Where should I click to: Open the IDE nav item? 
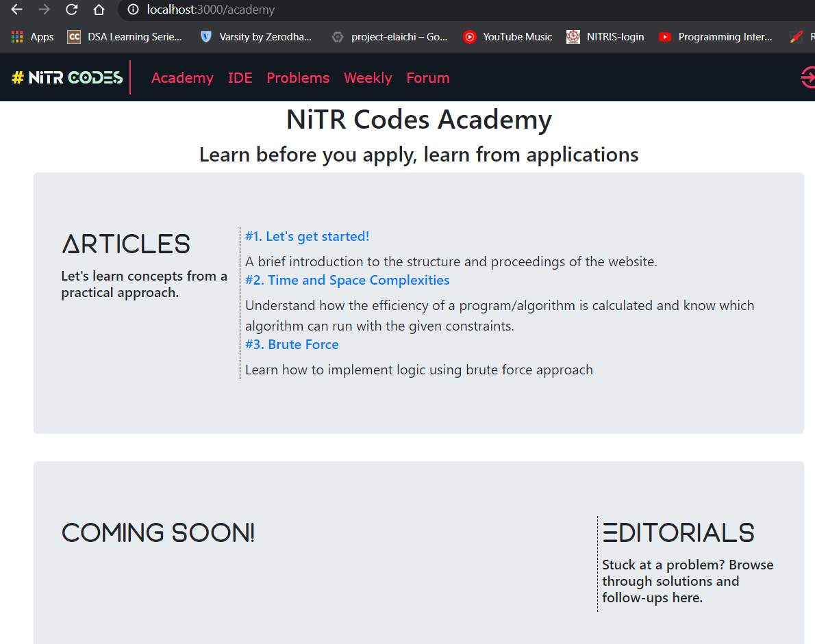(240, 78)
